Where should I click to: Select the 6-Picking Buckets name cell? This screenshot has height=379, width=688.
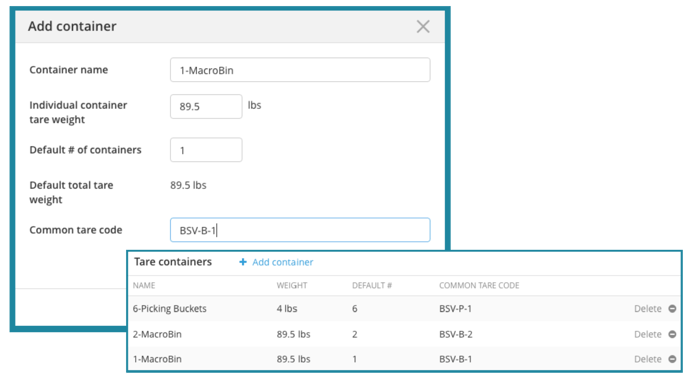[169, 309]
